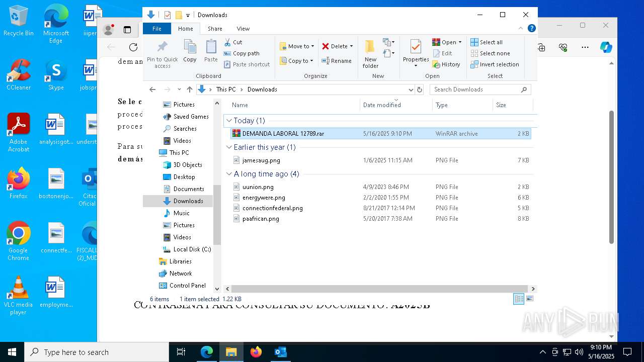Create a New folder
Image resolution: width=644 pixels, height=362 pixels.
pos(370,54)
